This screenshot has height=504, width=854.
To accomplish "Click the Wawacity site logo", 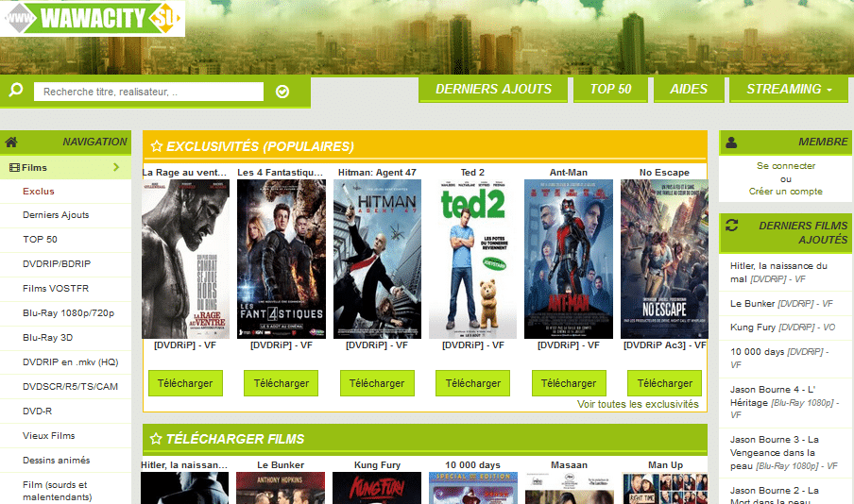I will click(92, 17).
